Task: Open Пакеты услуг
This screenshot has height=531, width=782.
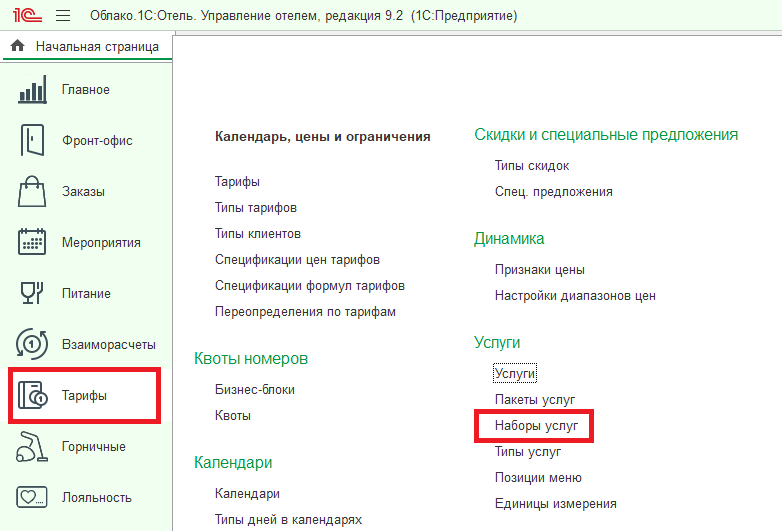Action: [535, 399]
